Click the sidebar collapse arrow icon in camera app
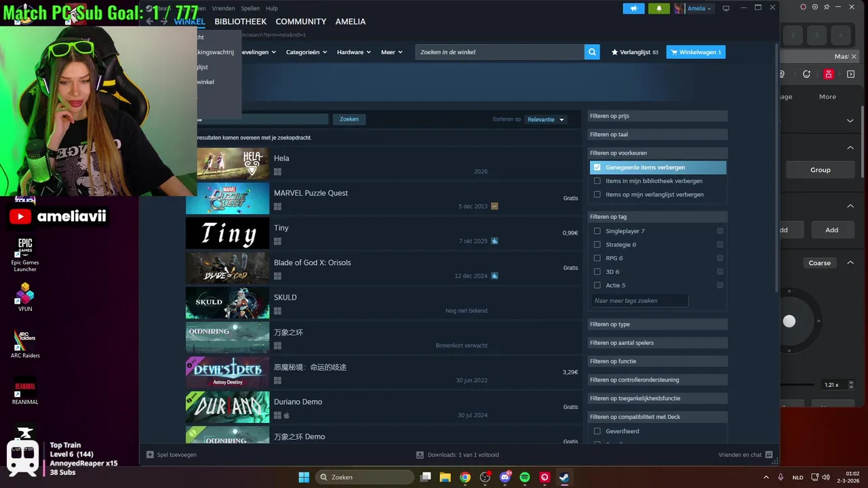The image size is (868, 488). coord(851,74)
